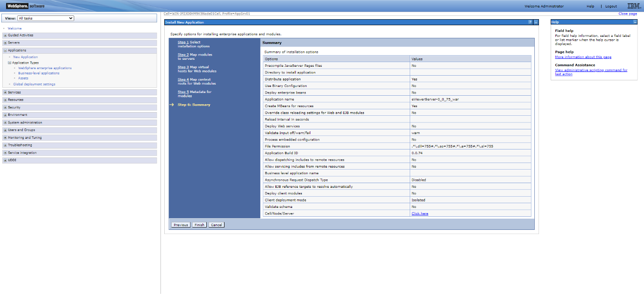
Task: Open field help via the question mark icon
Action: [531, 22]
